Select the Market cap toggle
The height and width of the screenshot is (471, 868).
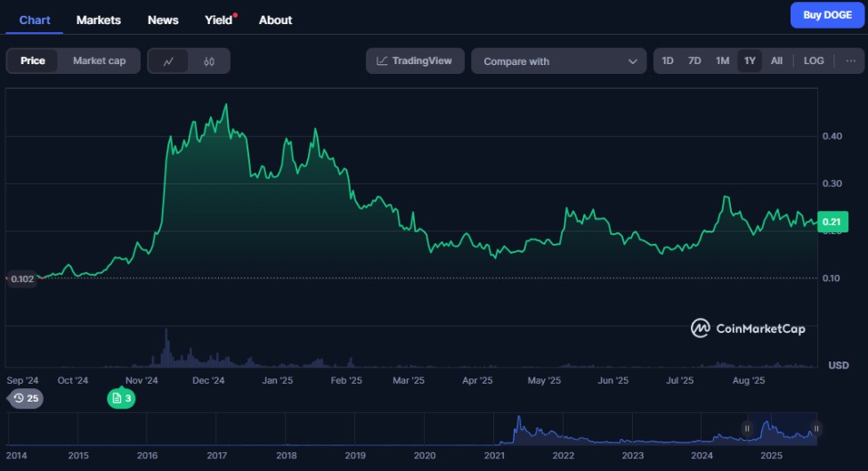[x=99, y=61]
